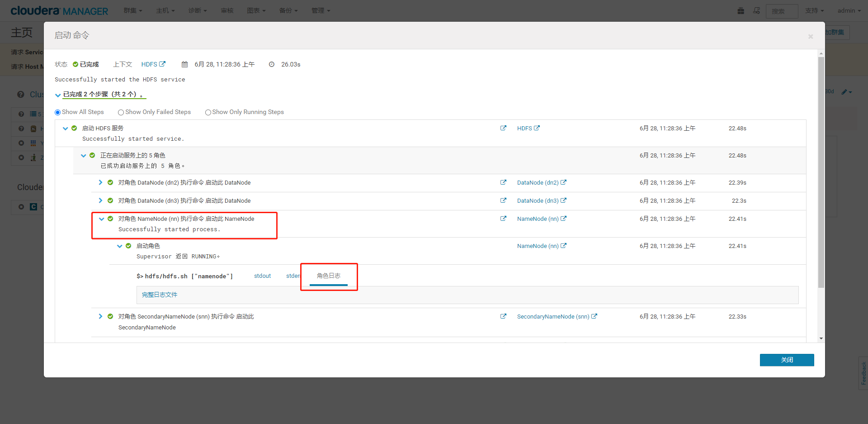Click the 关闭 button
The image size is (868, 424).
[787, 360]
